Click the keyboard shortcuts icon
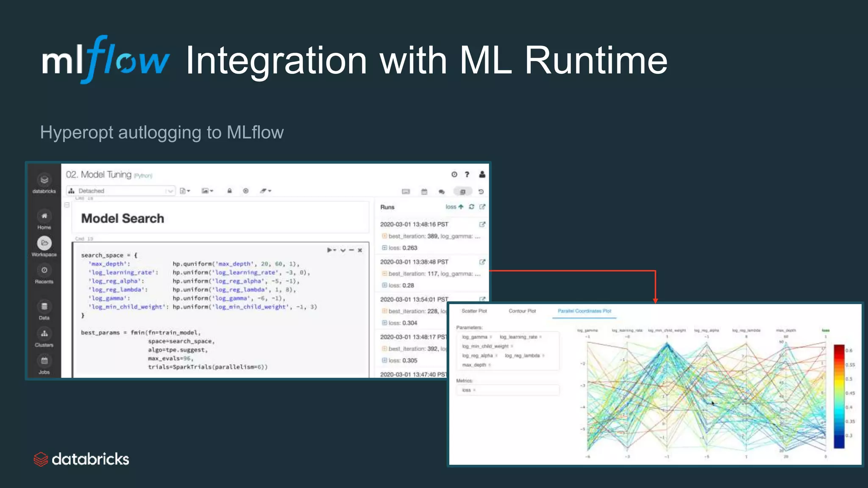This screenshot has width=868, height=488. point(406,192)
